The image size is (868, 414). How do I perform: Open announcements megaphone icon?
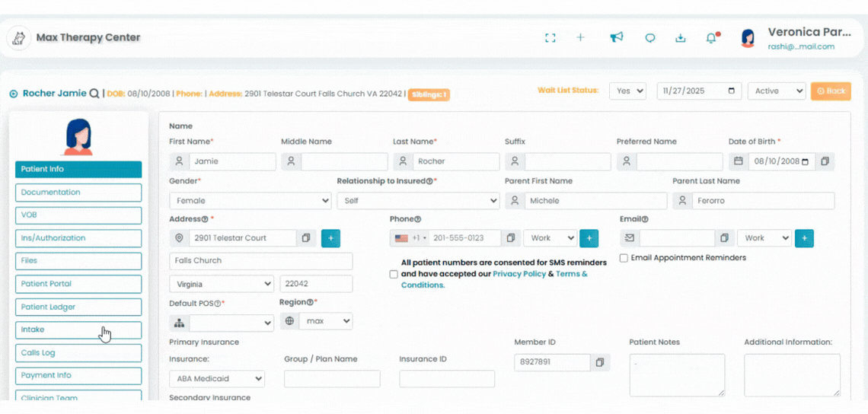tap(617, 37)
